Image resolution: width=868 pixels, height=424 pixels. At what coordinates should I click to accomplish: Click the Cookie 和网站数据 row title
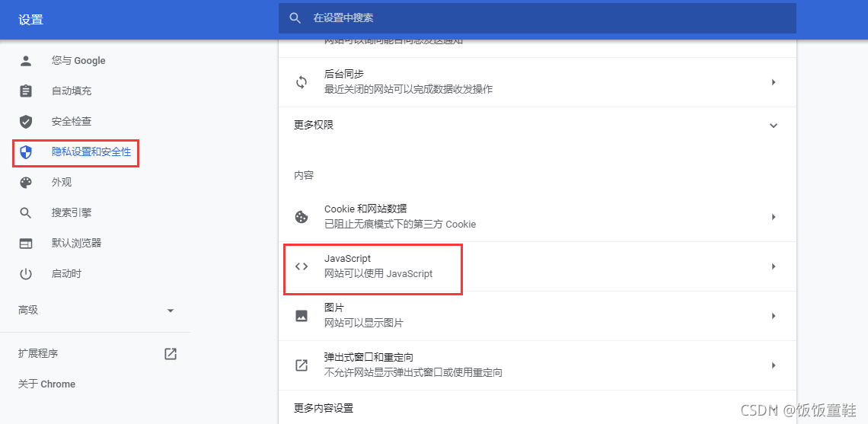(365, 209)
